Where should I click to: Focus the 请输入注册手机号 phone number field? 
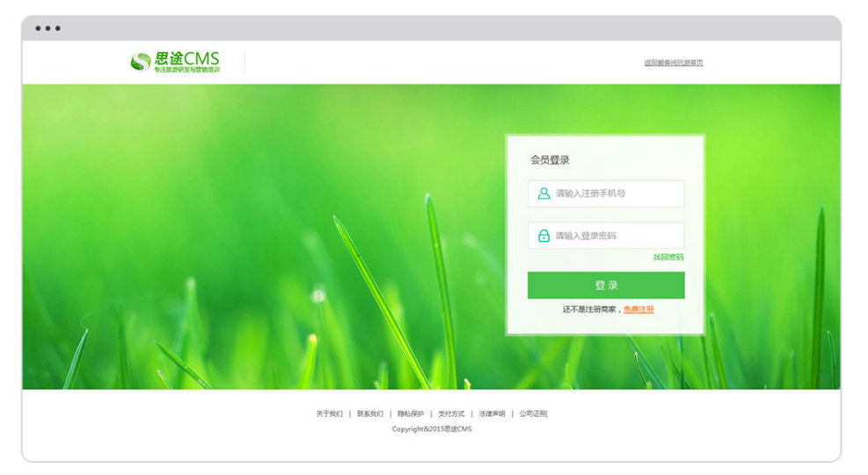point(616,194)
